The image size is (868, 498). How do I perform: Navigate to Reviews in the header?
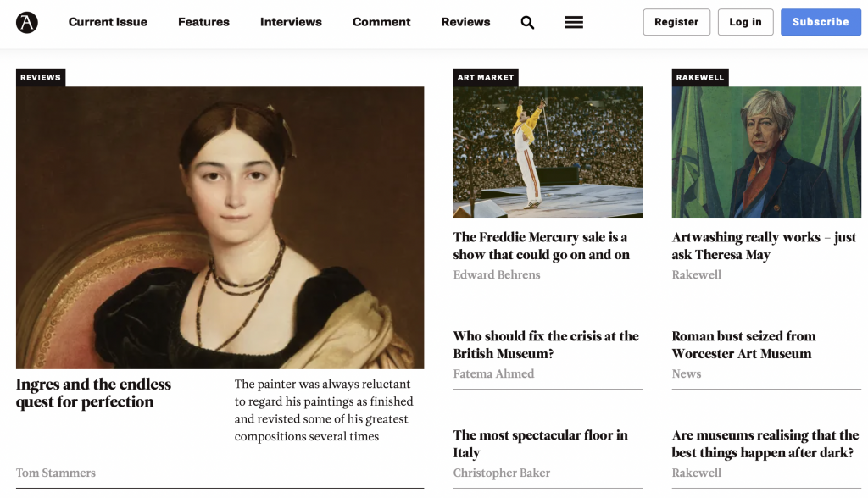click(465, 22)
